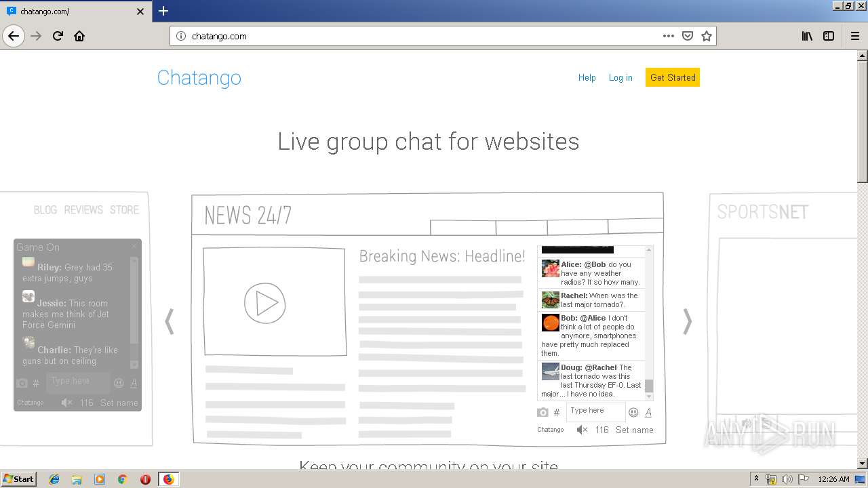Click camera icon in News chat box
Viewport: 868px width, 488px height.
click(x=542, y=412)
